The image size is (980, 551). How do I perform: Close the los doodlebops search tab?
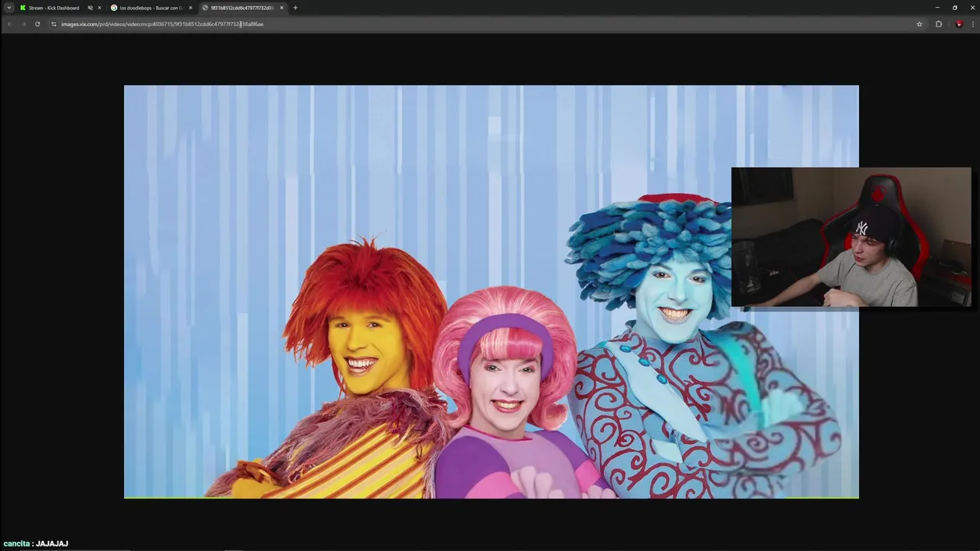191,8
